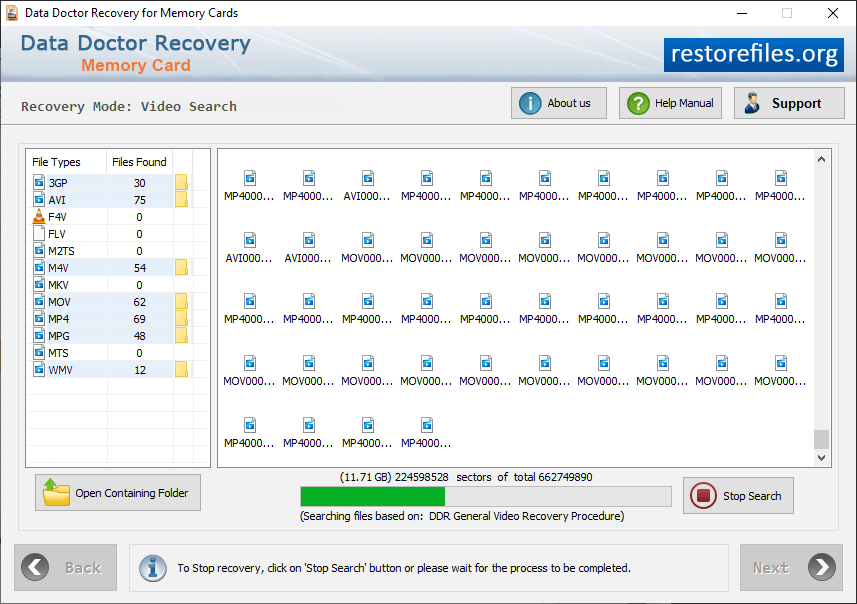Select the AVI label in the file types list

pos(57,200)
